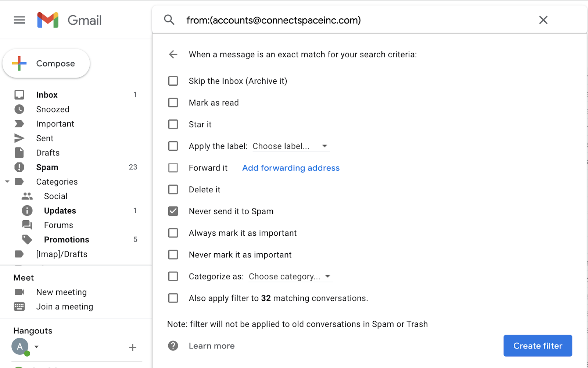The width and height of the screenshot is (588, 368).
Task: Collapse the Categories section arrow
Action: pos(7,182)
